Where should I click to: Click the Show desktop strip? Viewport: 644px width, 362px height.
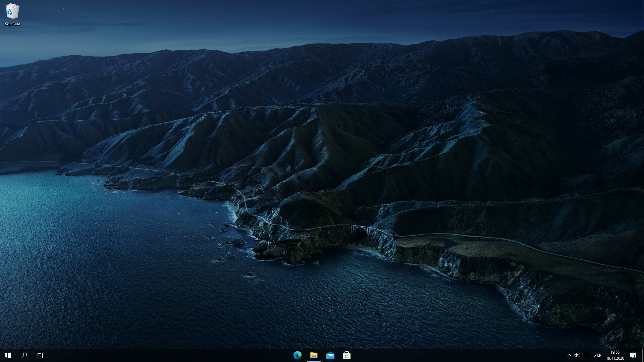click(643, 355)
